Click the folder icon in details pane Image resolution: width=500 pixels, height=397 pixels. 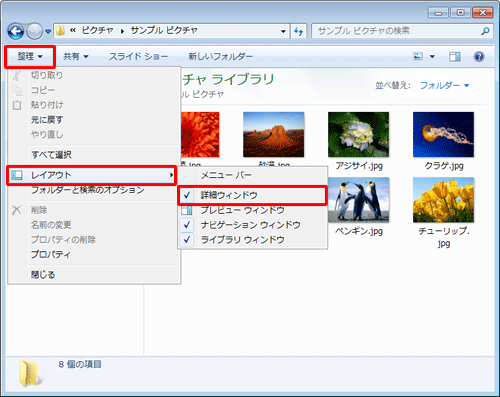(x=31, y=373)
